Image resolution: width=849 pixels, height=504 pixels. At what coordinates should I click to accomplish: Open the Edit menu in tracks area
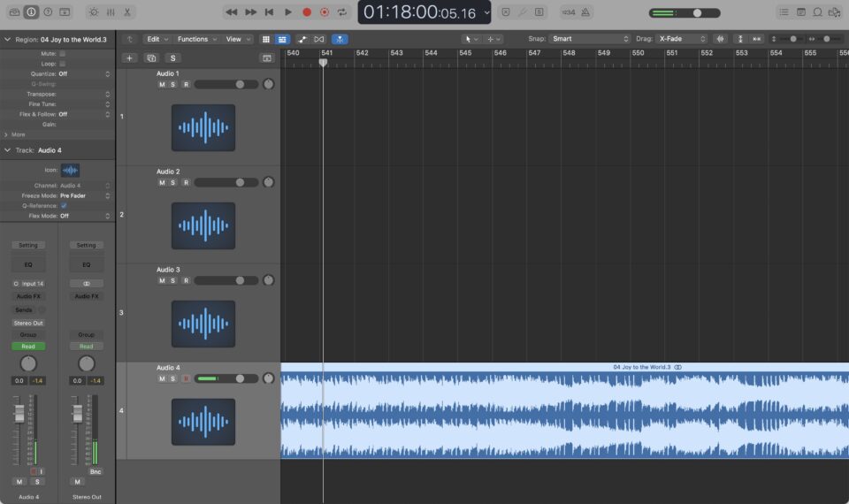pos(157,39)
